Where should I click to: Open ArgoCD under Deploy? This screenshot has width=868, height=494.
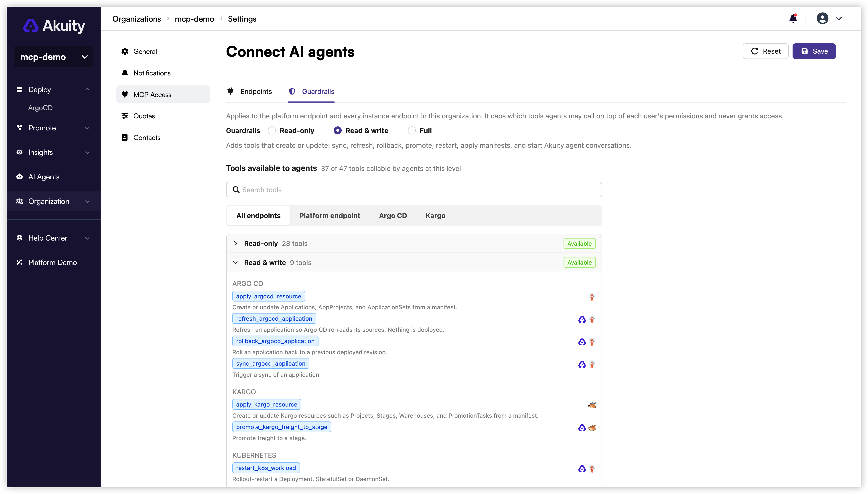(x=40, y=107)
